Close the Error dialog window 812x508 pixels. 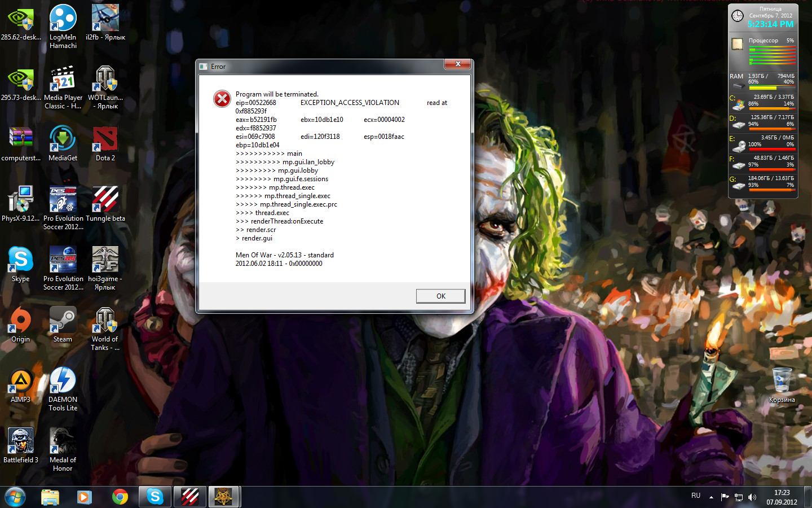point(458,64)
